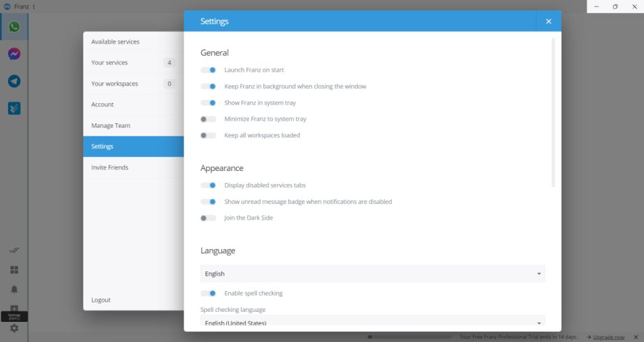Image resolution: width=644 pixels, height=342 pixels.
Task: Open the WhatsApp service tab
Action: 14,27
